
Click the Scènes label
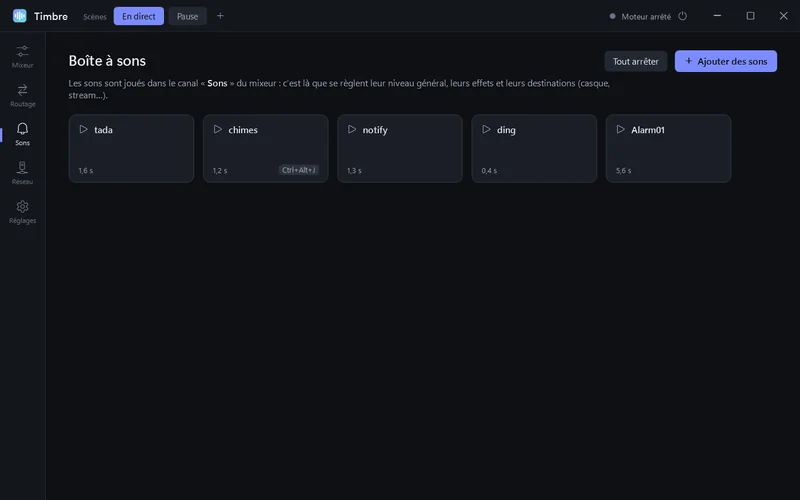95,17
